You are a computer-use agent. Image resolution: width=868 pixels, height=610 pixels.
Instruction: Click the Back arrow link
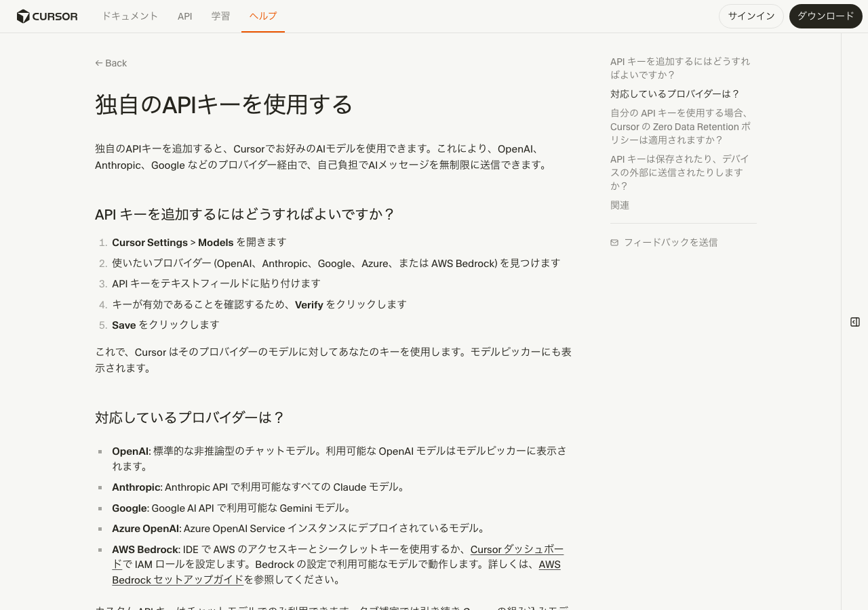111,63
